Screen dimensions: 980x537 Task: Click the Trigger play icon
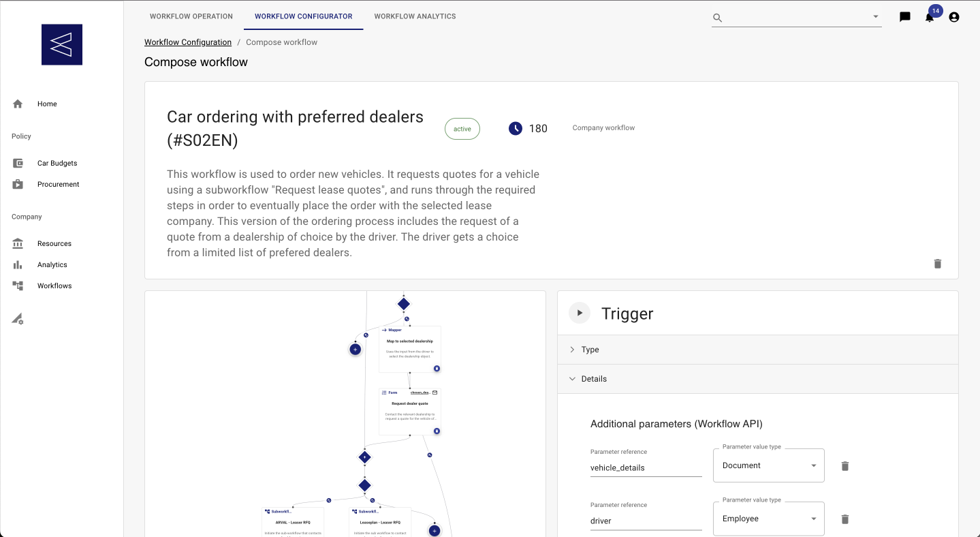point(580,313)
